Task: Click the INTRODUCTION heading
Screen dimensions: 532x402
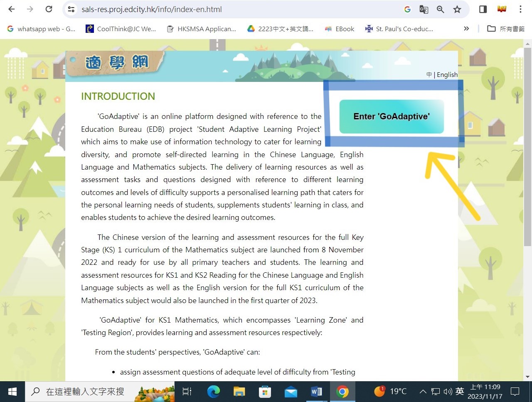Action: pyautogui.click(x=118, y=96)
